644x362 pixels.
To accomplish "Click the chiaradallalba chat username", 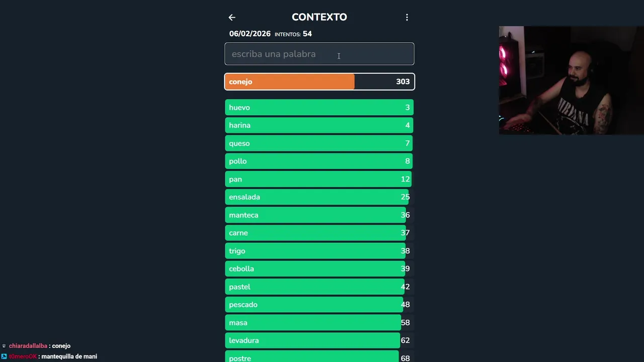I will coord(28,346).
